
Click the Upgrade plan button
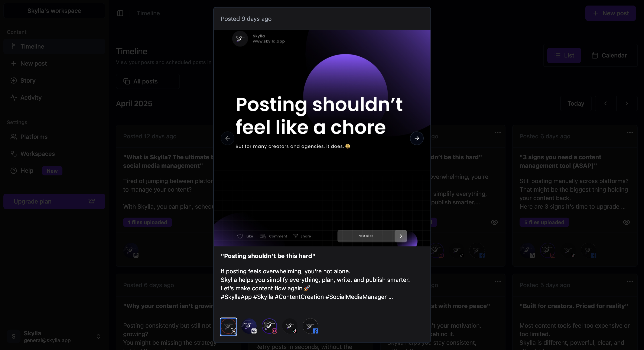point(54,201)
